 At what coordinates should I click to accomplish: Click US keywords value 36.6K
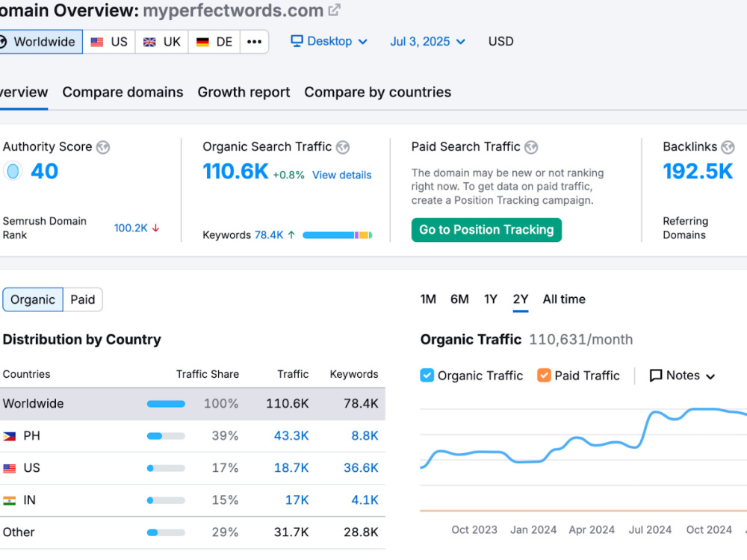click(x=361, y=468)
